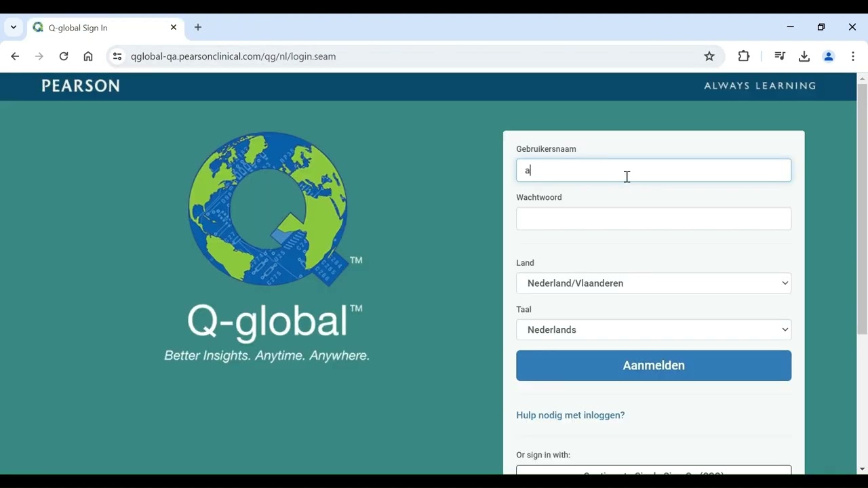Minimize the browser window

coord(791,28)
